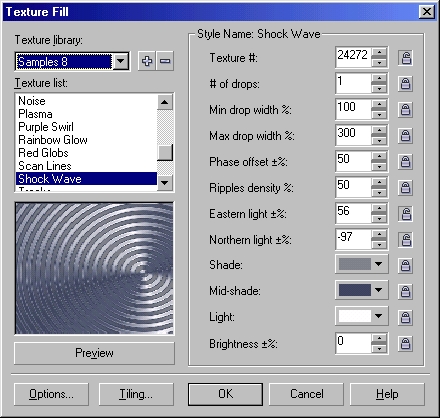440x418 pixels.
Task: Click the Phase offset input field
Action: click(x=353, y=161)
